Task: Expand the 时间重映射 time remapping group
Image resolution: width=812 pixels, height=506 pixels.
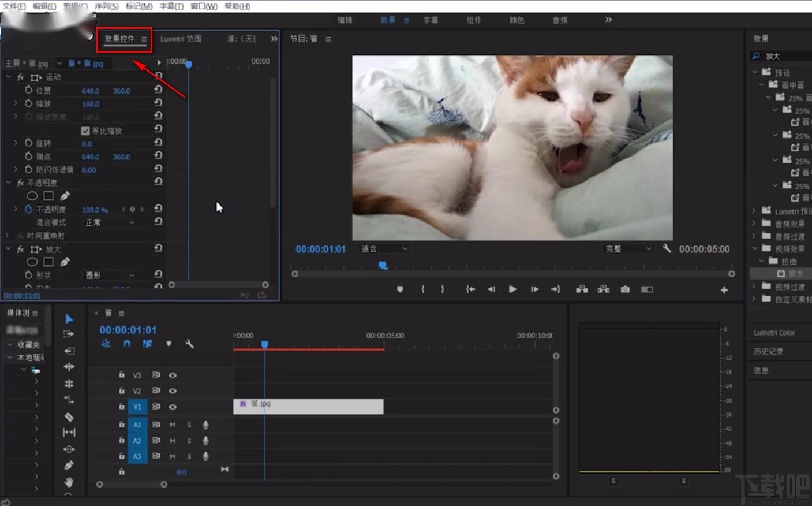Action: (8, 236)
